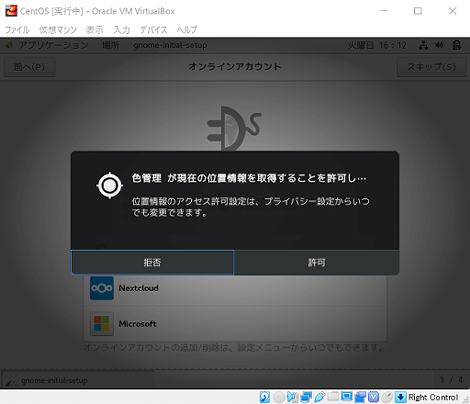470x404 pixels.
Task: Click the volume icon in GNOME top bar
Action: coord(440,45)
